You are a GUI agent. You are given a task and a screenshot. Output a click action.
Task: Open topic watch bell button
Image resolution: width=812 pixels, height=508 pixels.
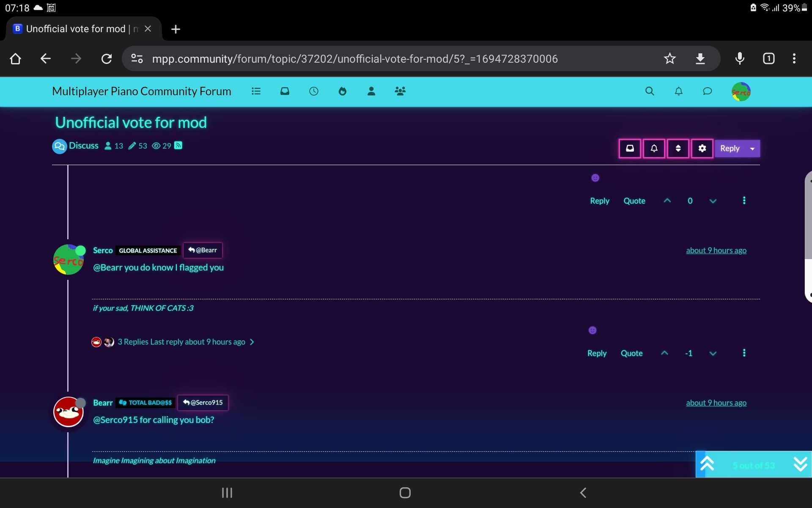click(654, 149)
